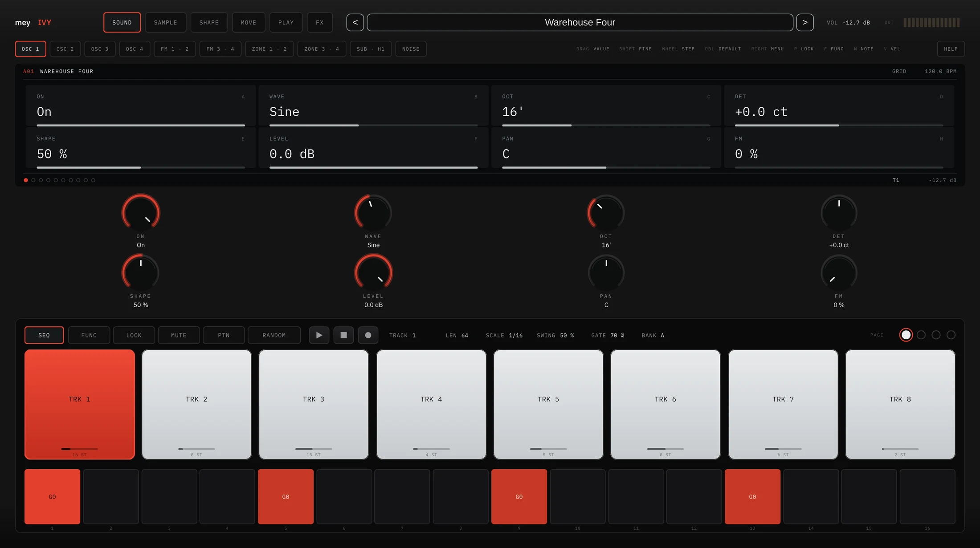Viewport: 980px width, 548px height.
Task: Adjust the WAVE knob
Action: click(x=373, y=212)
